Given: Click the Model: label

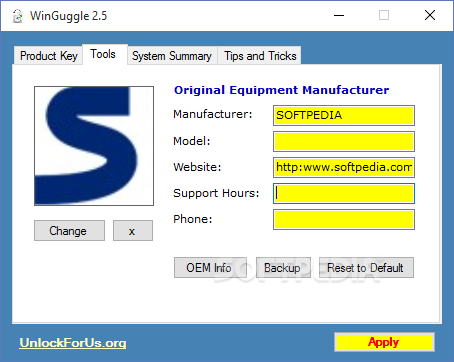Looking at the screenshot, I should point(192,141).
